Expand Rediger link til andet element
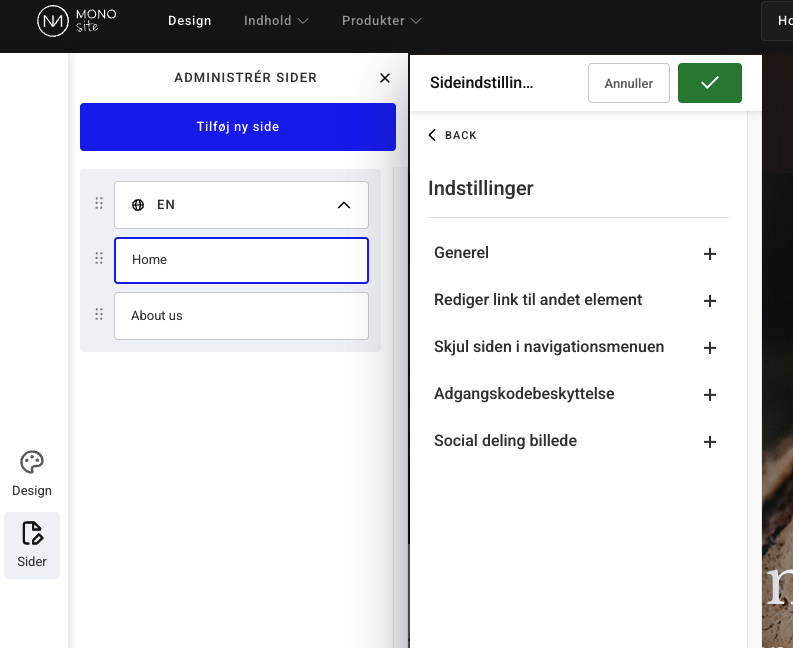 point(710,301)
